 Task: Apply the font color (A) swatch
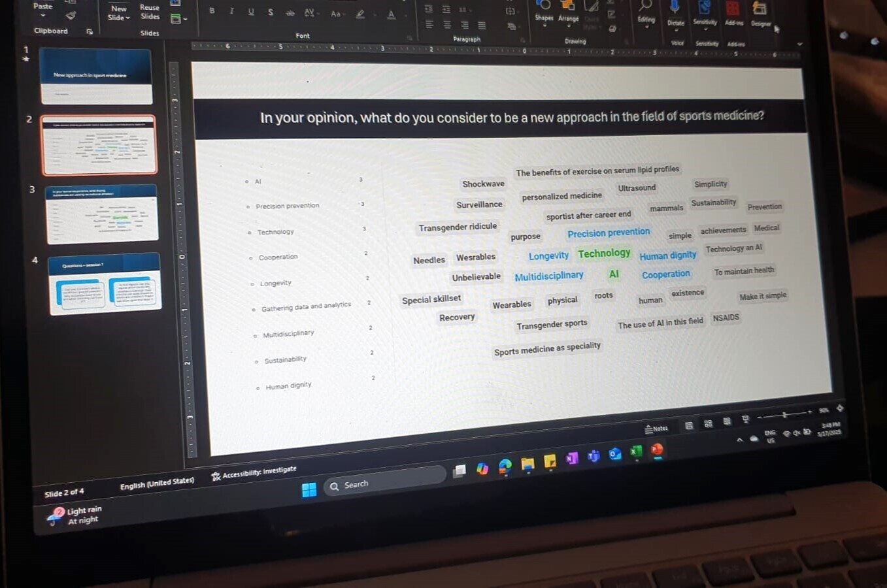point(392,14)
